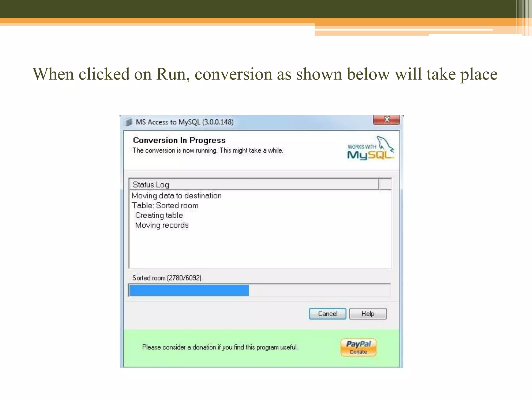Screen dimensions: 532x399
Task: Select the 'Table: Sorted room' log row
Action: pyautogui.click(x=165, y=205)
